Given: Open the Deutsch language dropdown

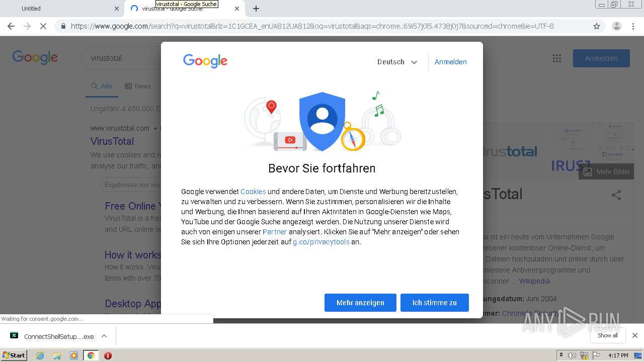Looking at the screenshot, I should [397, 62].
